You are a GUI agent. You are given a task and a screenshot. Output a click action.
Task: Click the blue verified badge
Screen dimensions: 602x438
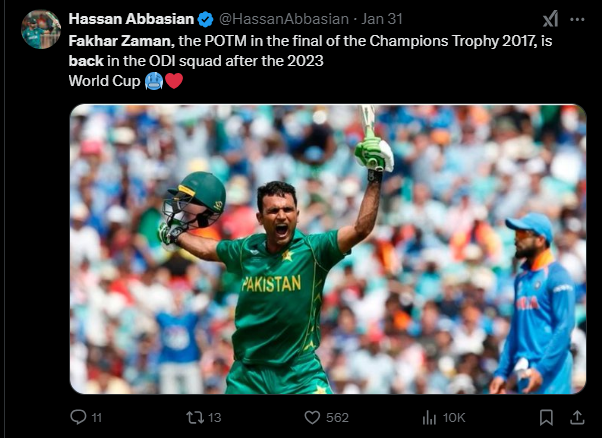click(205, 19)
